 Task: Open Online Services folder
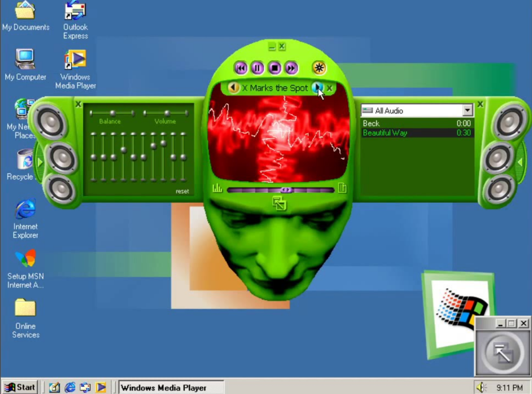click(x=26, y=319)
